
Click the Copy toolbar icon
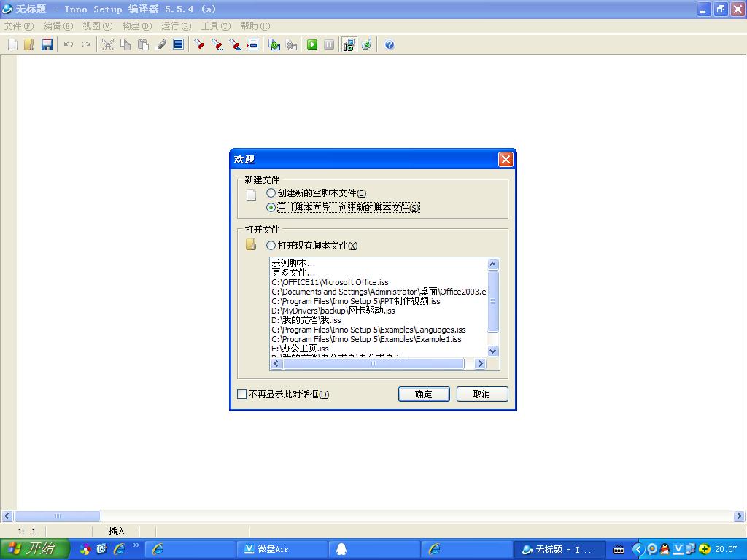coord(125,44)
